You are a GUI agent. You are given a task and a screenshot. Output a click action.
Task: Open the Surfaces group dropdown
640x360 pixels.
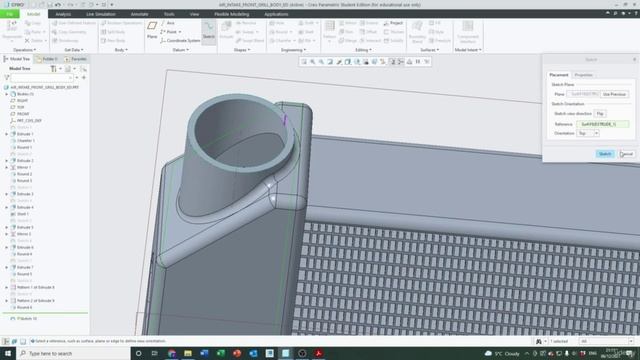click(430, 50)
